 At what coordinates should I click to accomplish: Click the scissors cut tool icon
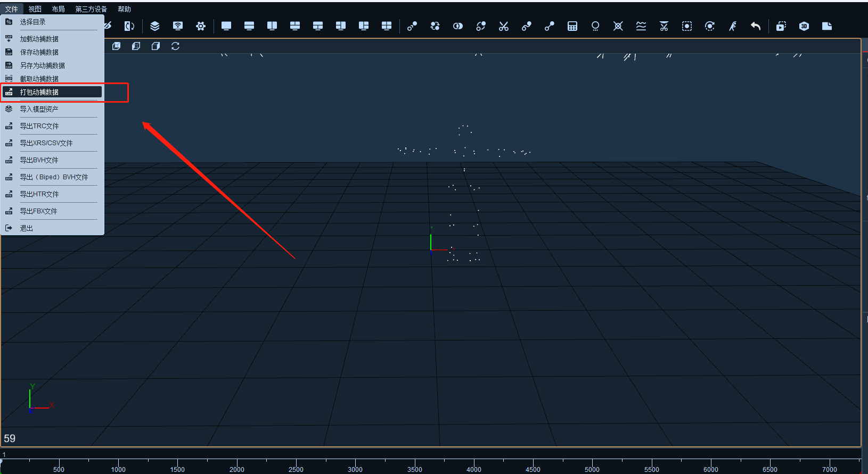[x=503, y=26]
